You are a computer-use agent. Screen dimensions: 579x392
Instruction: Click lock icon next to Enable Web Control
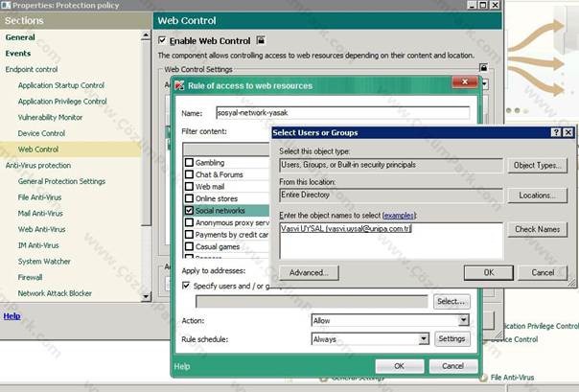261,40
